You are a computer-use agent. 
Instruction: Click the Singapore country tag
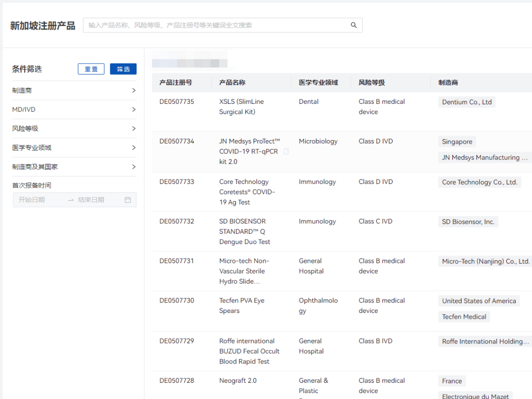(457, 142)
